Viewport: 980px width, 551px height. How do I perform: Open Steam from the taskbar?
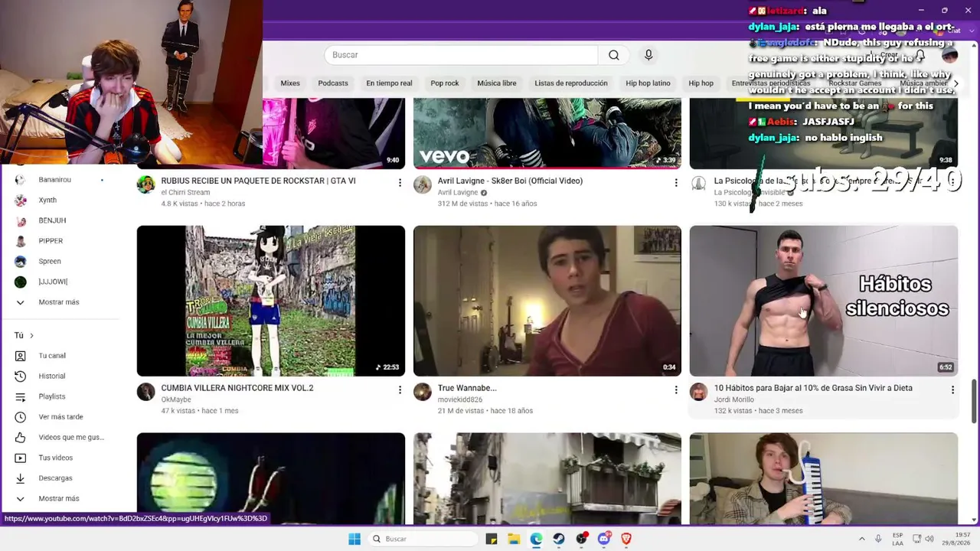pyautogui.click(x=559, y=539)
